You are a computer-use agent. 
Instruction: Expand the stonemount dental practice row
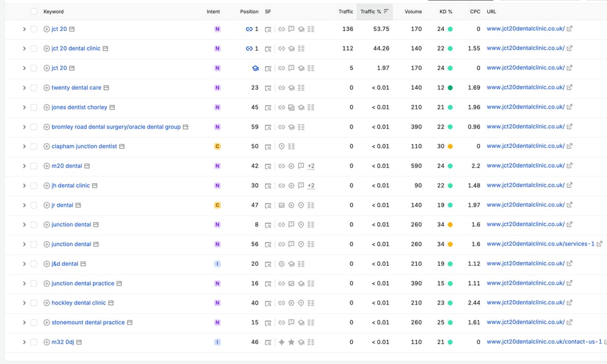(x=24, y=323)
